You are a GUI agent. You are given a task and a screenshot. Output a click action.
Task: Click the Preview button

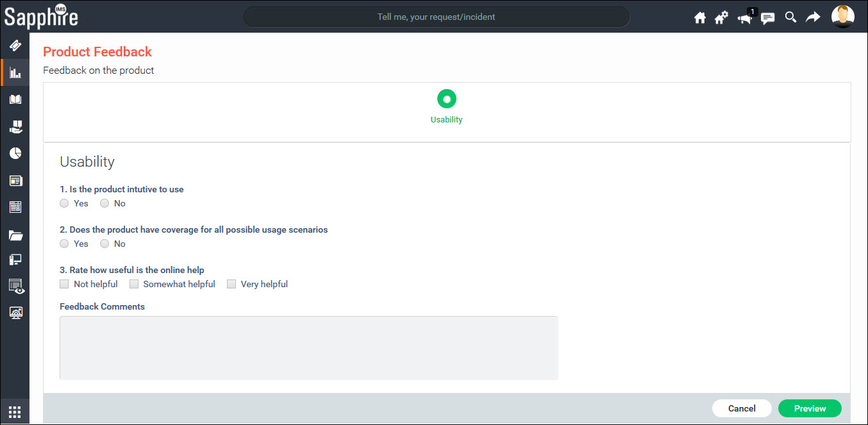[810, 408]
